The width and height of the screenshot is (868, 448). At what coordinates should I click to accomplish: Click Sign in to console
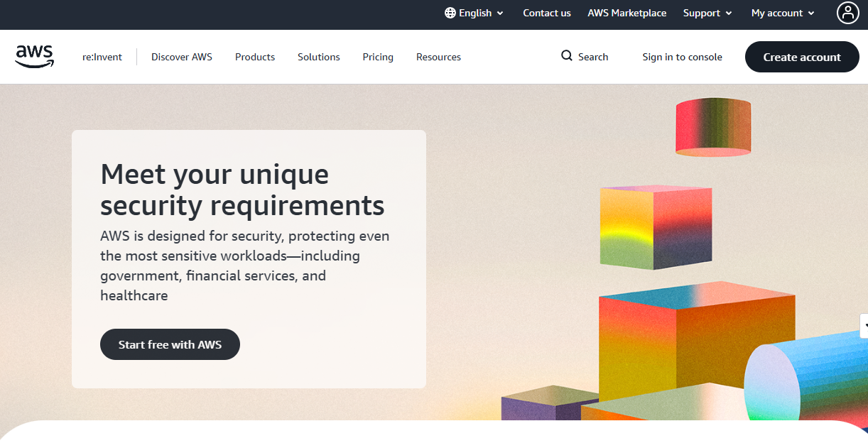(x=682, y=57)
